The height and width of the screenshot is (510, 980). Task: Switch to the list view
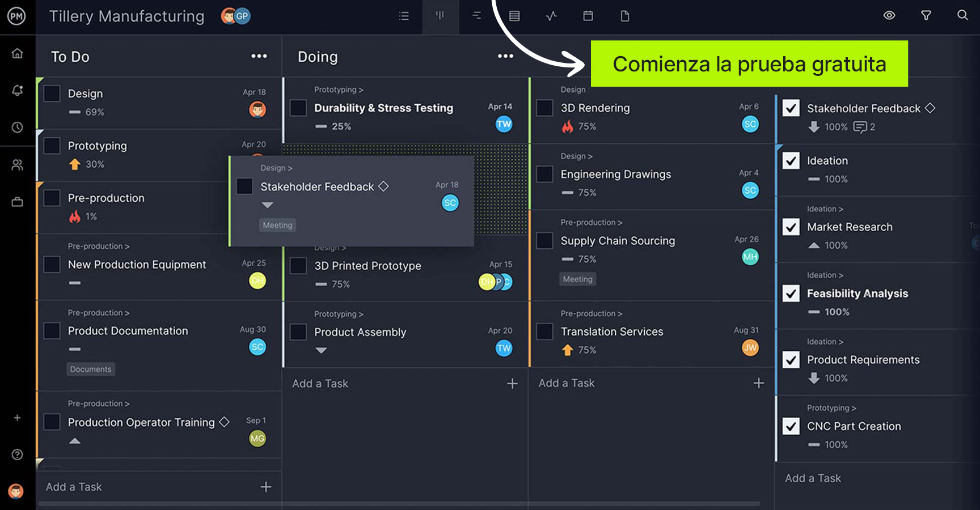[x=404, y=16]
